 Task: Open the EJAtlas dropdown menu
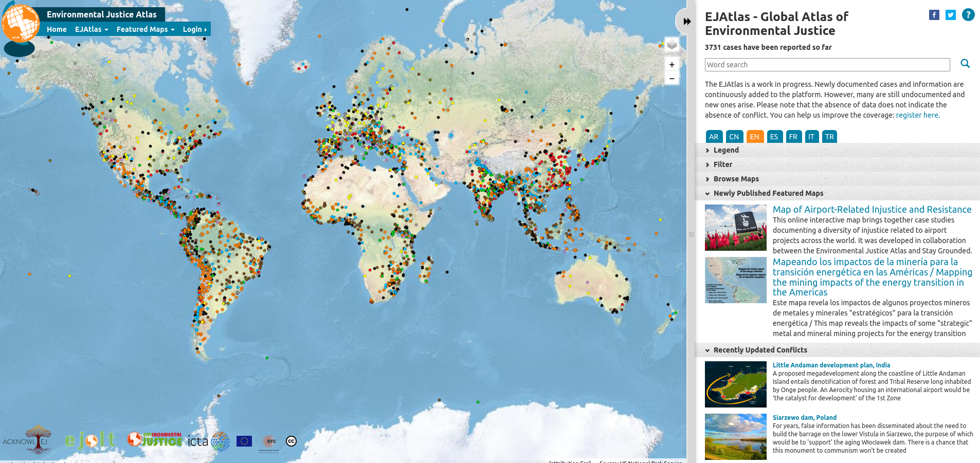[x=92, y=29]
